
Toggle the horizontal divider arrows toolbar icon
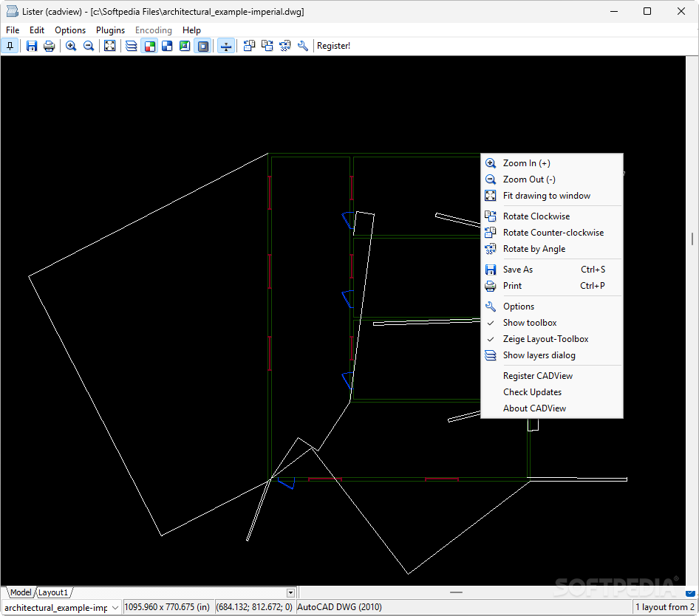click(x=226, y=46)
